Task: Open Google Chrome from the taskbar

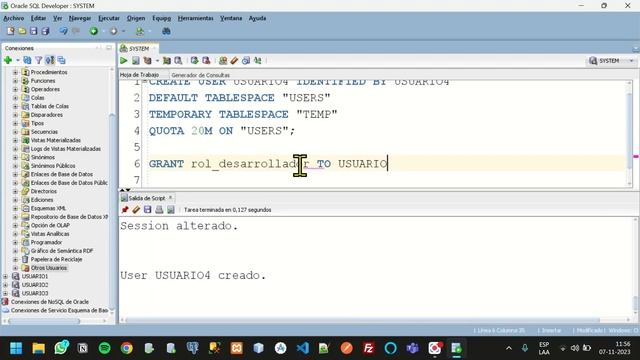Action: point(127,348)
